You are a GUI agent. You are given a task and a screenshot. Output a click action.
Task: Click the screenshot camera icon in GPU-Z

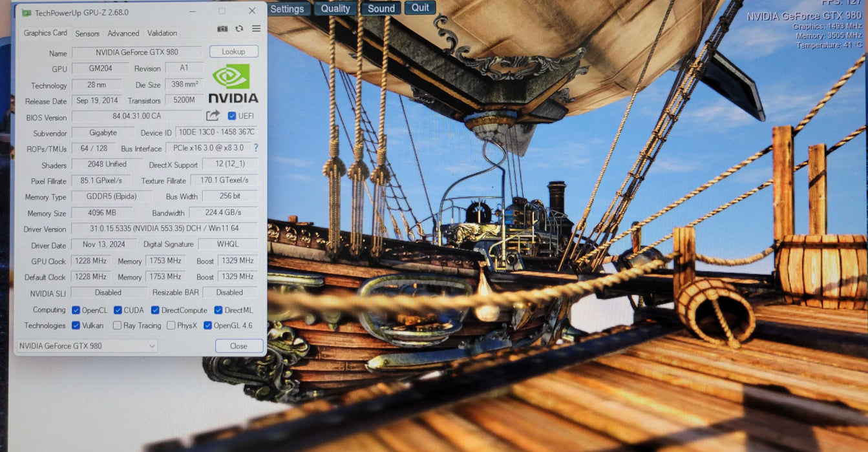click(x=222, y=29)
